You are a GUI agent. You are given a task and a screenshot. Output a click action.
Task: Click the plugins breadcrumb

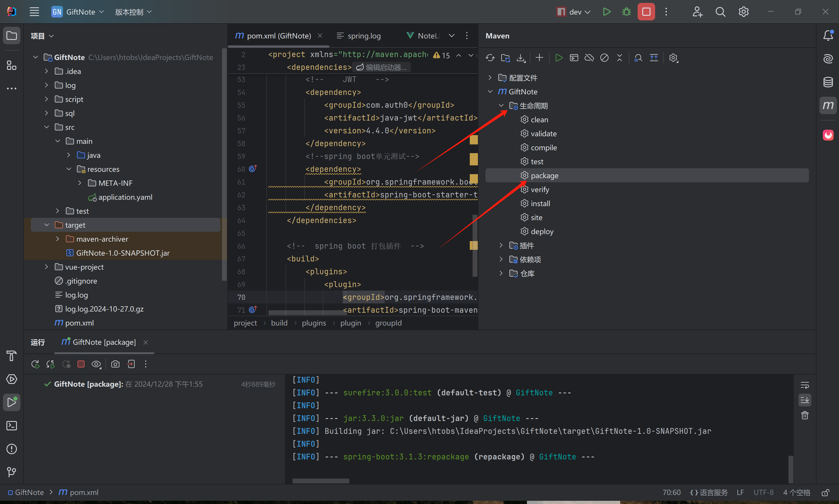click(x=314, y=323)
